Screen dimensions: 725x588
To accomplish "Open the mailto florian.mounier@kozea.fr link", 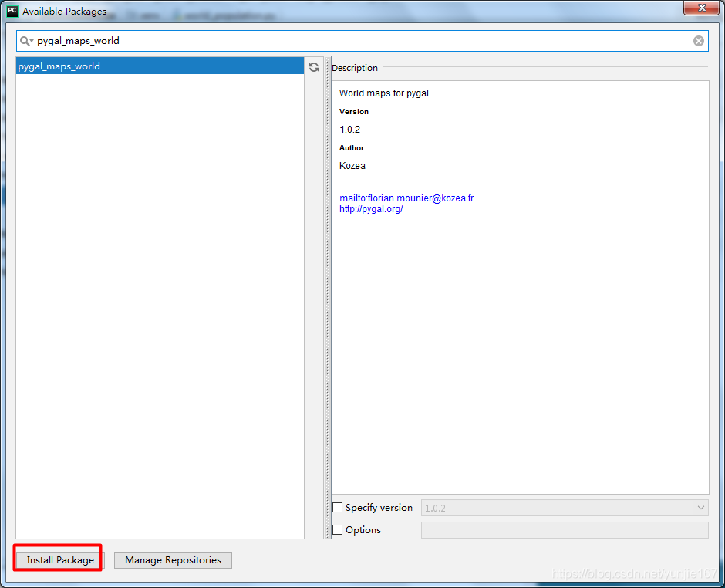I will [406, 198].
